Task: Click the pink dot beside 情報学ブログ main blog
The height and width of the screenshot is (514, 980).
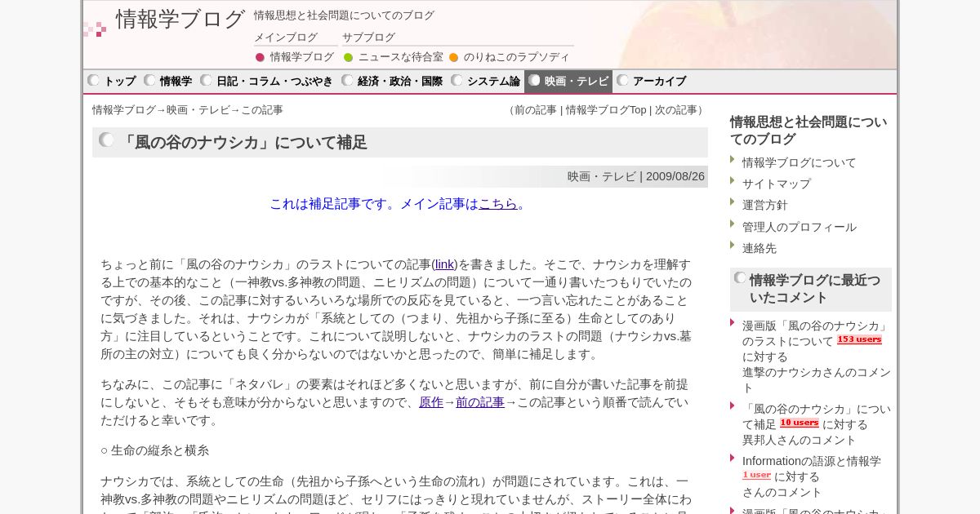Action: click(260, 57)
